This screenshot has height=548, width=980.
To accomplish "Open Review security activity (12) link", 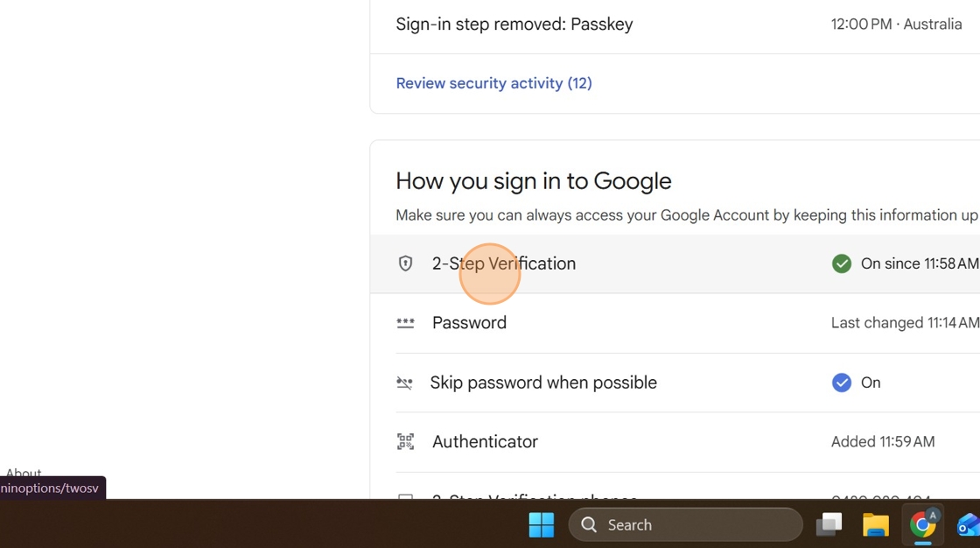I will (x=493, y=83).
